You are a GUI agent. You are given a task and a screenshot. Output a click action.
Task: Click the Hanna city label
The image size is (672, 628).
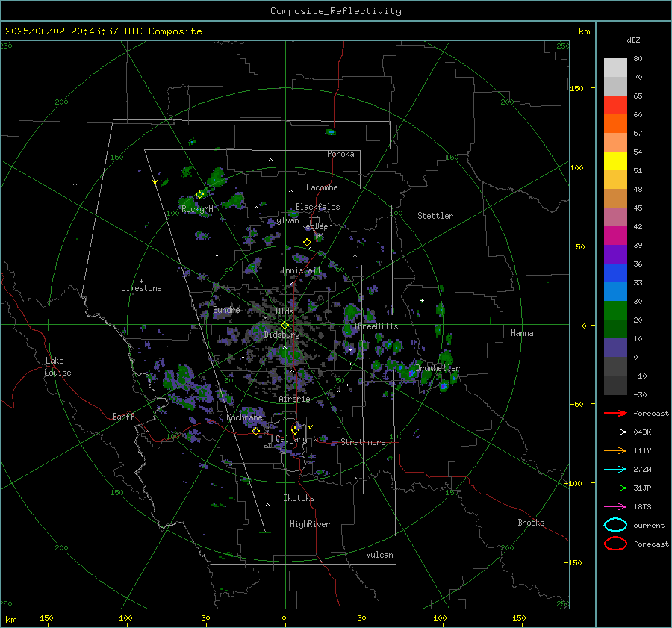coord(522,333)
